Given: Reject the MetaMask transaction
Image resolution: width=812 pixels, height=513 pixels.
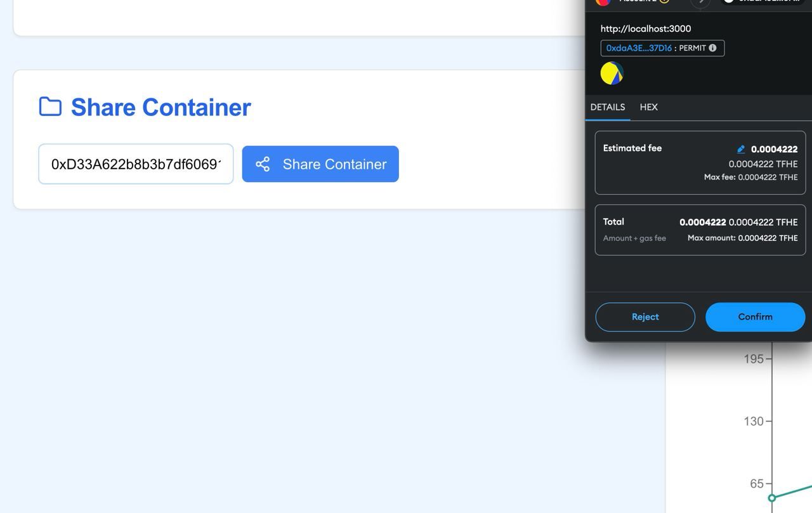Looking at the screenshot, I should pos(645,317).
